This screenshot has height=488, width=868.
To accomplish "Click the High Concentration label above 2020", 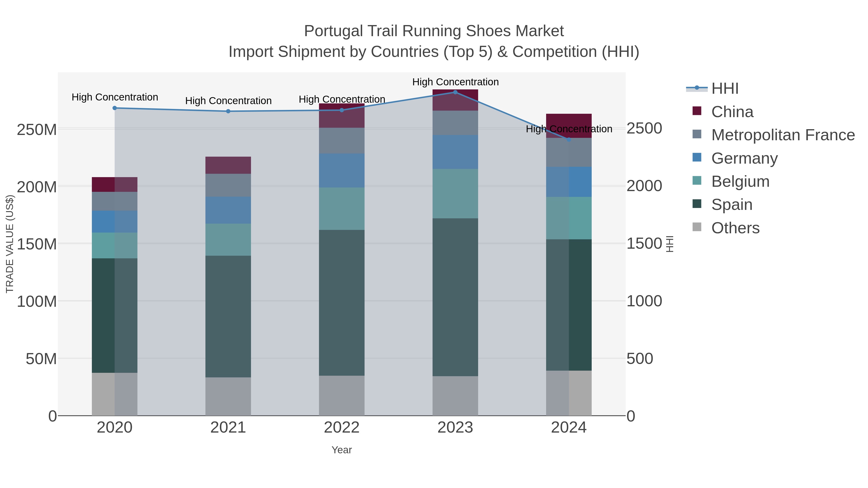I will pyautogui.click(x=115, y=97).
